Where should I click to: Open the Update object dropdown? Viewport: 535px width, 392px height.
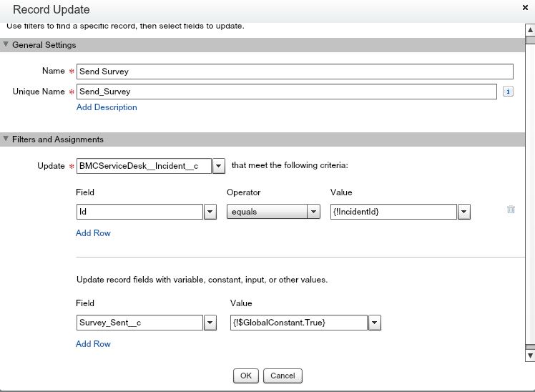click(x=219, y=166)
